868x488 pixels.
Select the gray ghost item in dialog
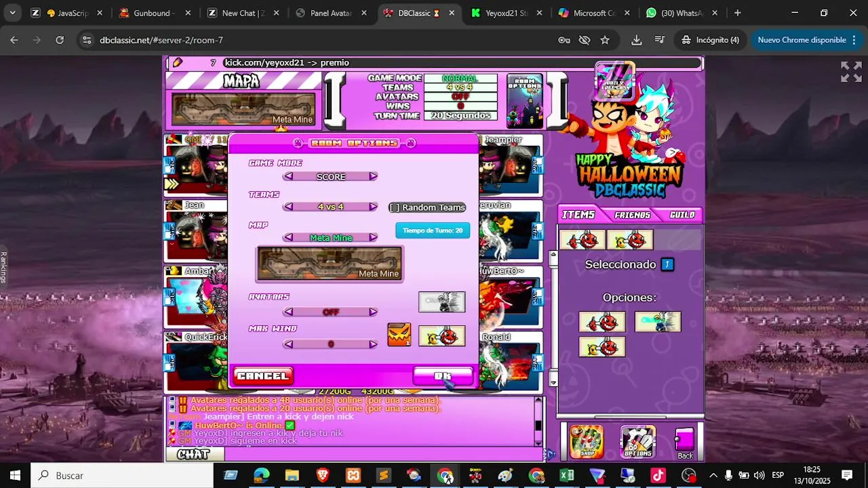pos(442,302)
